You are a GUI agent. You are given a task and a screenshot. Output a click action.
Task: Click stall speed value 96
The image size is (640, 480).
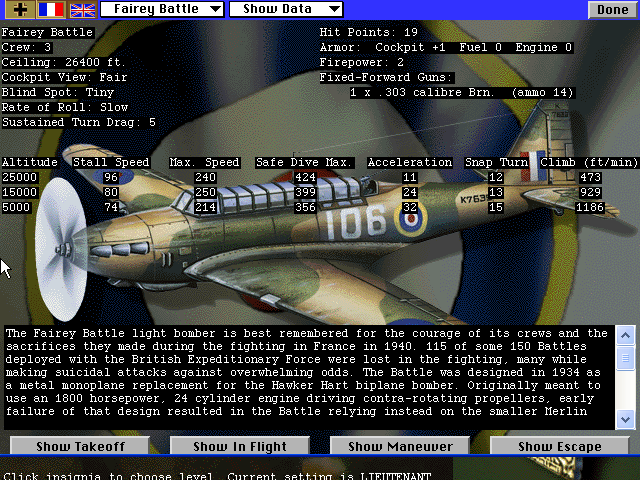111,178
